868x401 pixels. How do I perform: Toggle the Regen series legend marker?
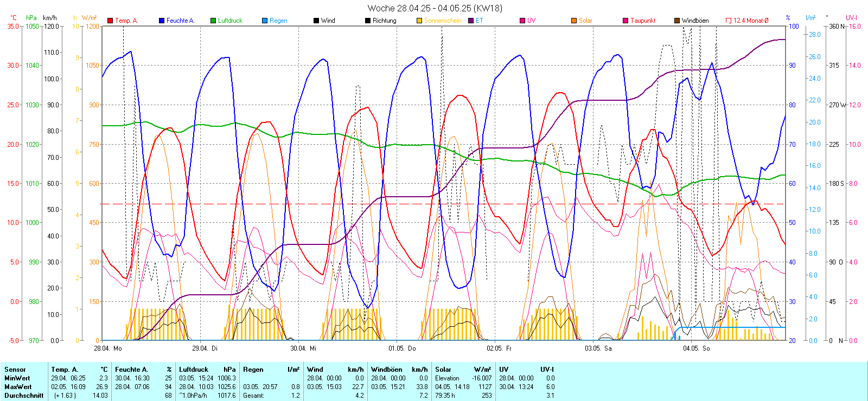(x=265, y=21)
